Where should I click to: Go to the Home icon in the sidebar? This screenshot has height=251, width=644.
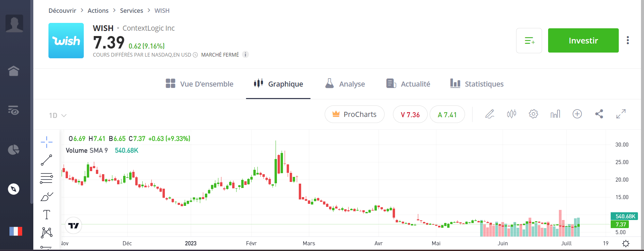pos(13,71)
